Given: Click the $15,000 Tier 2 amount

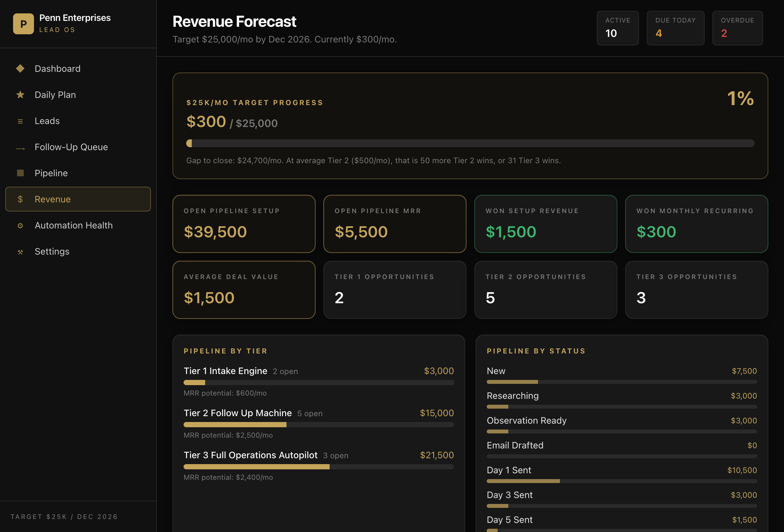Looking at the screenshot, I should click(x=437, y=413).
